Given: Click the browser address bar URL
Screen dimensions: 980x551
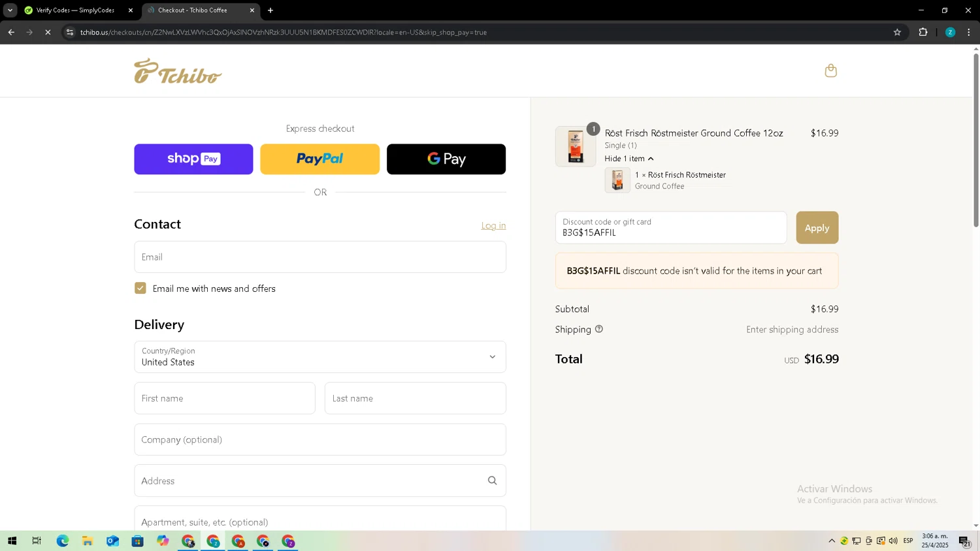Looking at the screenshot, I should (284, 32).
